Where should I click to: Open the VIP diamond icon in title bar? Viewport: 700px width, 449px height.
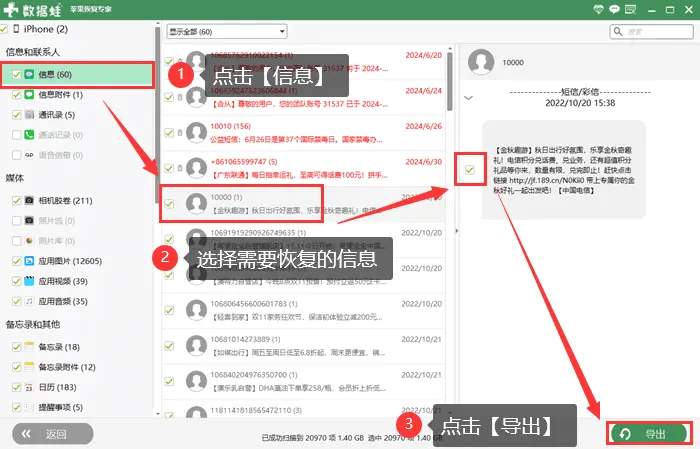(598, 9)
